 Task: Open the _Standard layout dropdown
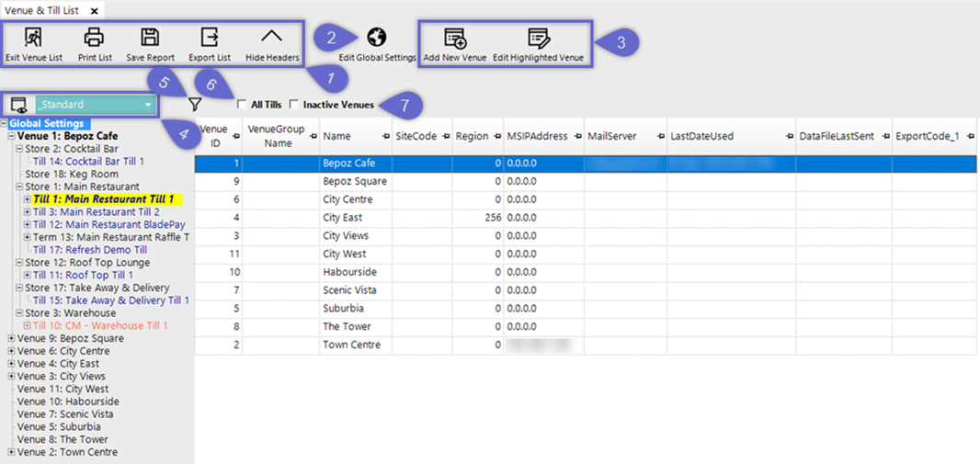(x=148, y=105)
